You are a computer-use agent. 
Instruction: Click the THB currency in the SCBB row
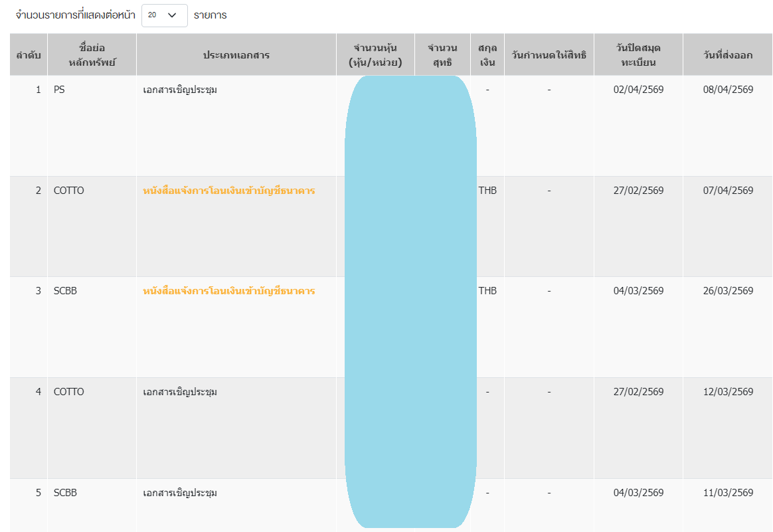[487, 291]
